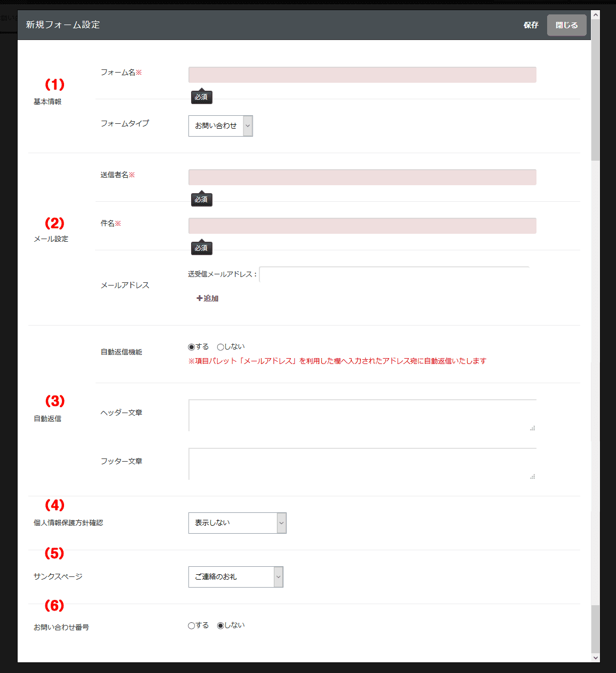Click the 必須 tooltip under 送信者名

(202, 200)
